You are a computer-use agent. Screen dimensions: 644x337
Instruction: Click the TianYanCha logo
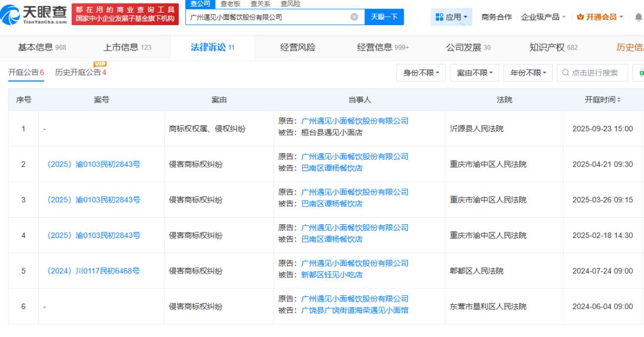pos(34,14)
